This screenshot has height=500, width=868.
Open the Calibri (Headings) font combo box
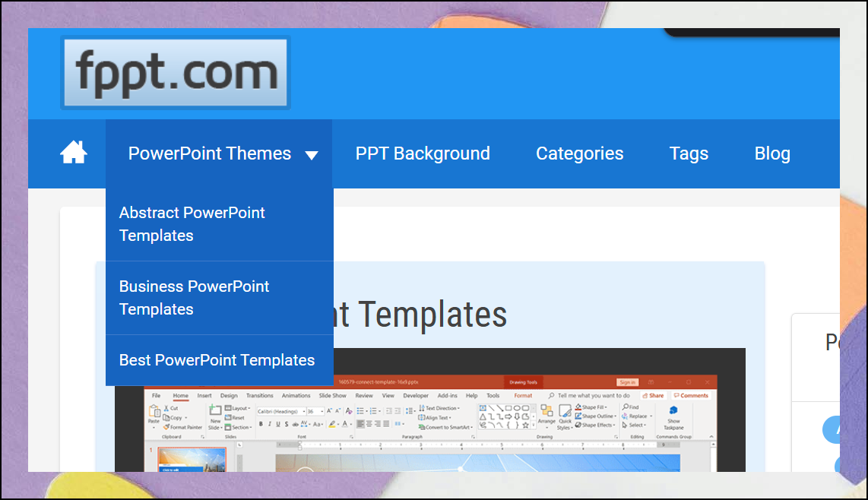click(280, 411)
